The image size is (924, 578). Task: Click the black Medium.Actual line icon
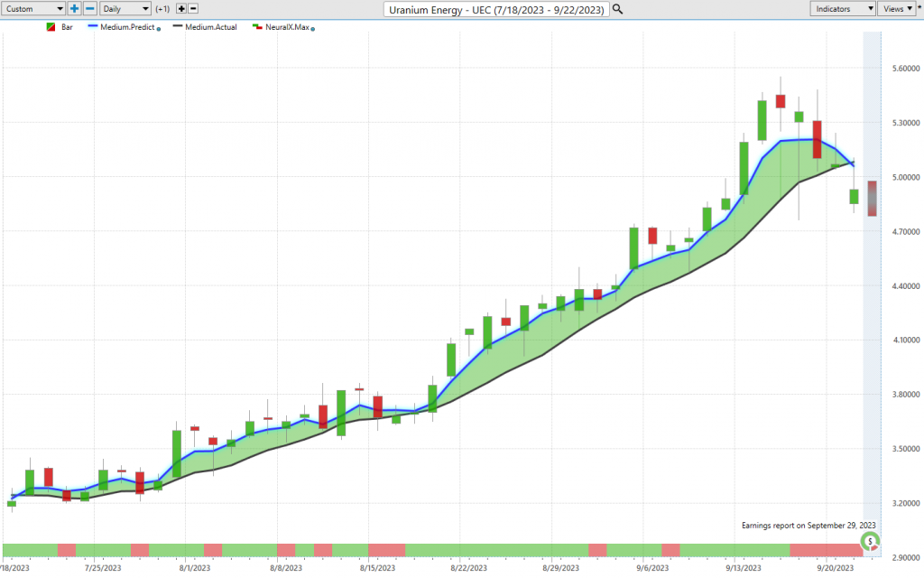click(178, 26)
